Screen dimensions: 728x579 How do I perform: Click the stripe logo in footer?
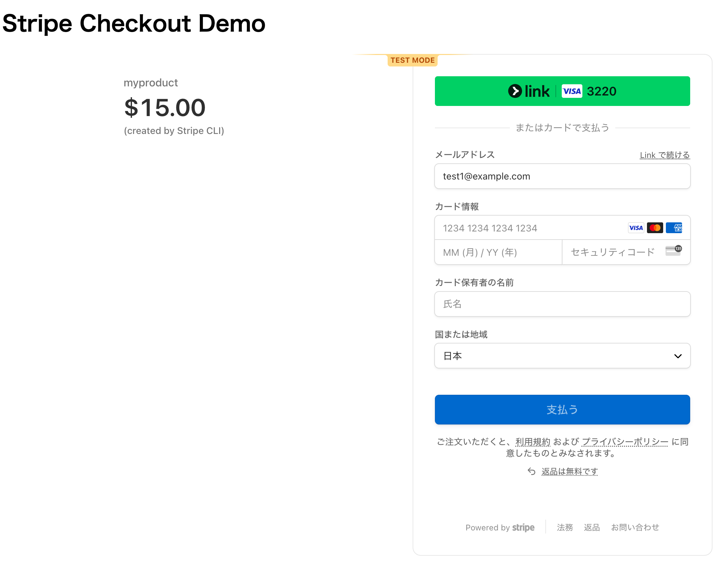coord(523,527)
